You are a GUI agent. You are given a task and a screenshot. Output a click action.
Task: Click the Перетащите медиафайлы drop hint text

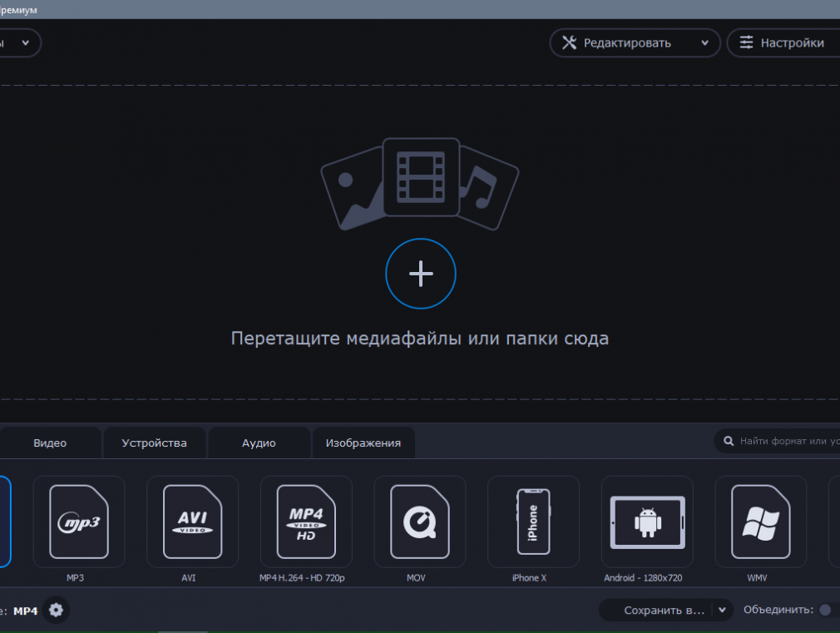tap(420, 339)
